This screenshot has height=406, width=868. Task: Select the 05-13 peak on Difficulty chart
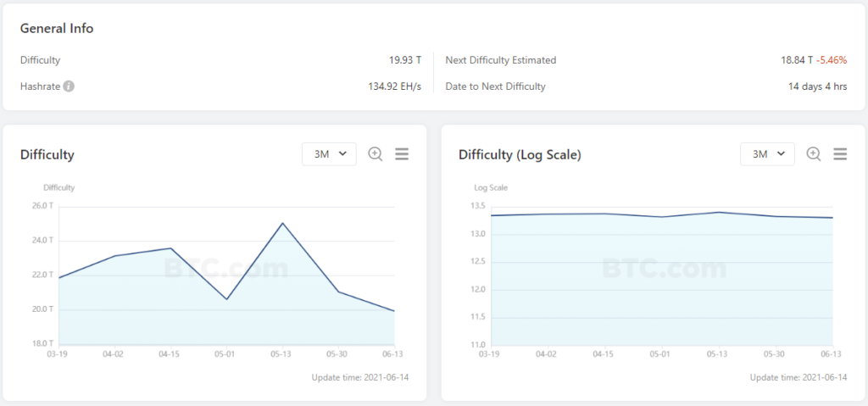pos(282,223)
